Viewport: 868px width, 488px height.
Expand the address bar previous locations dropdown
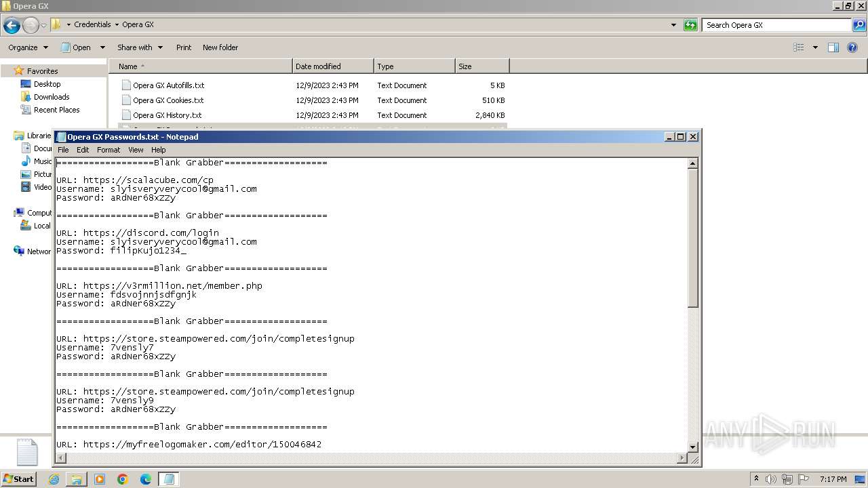(x=673, y=25)
